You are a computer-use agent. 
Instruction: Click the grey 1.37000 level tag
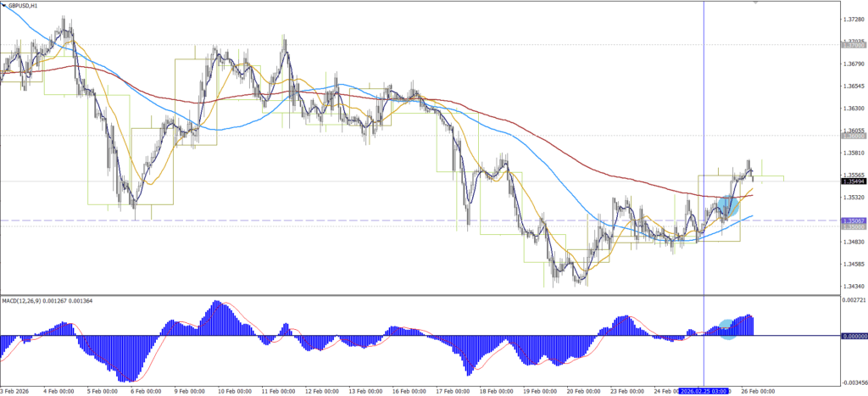pyautogui.click(x=853, y=45)
